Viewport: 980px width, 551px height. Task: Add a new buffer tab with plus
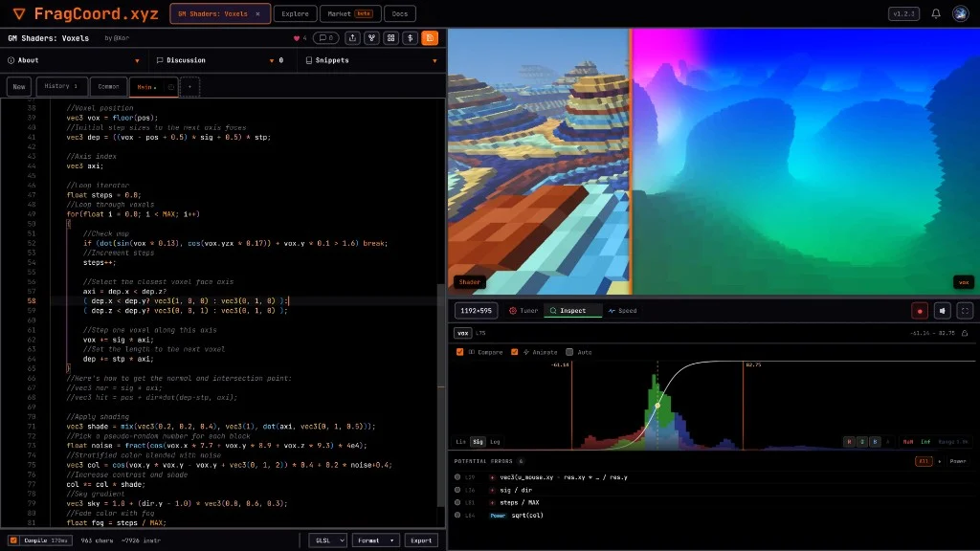[190, 87]
